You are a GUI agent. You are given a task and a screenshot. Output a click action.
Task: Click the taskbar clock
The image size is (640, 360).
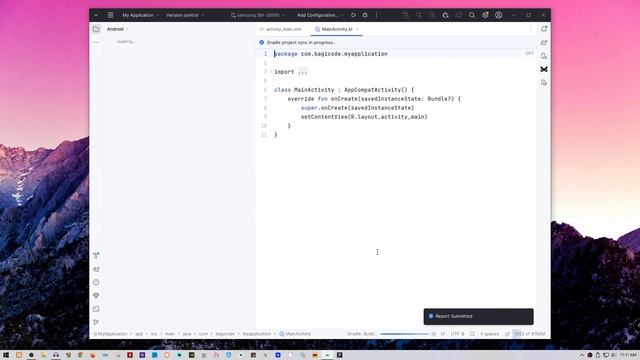628,355
